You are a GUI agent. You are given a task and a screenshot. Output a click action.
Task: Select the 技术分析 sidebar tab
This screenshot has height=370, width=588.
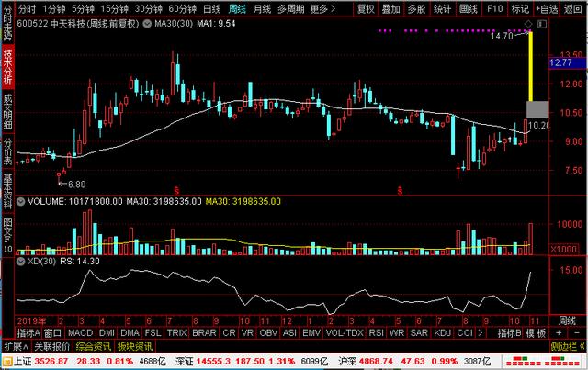pyautogui.click(x=7, y=67)
